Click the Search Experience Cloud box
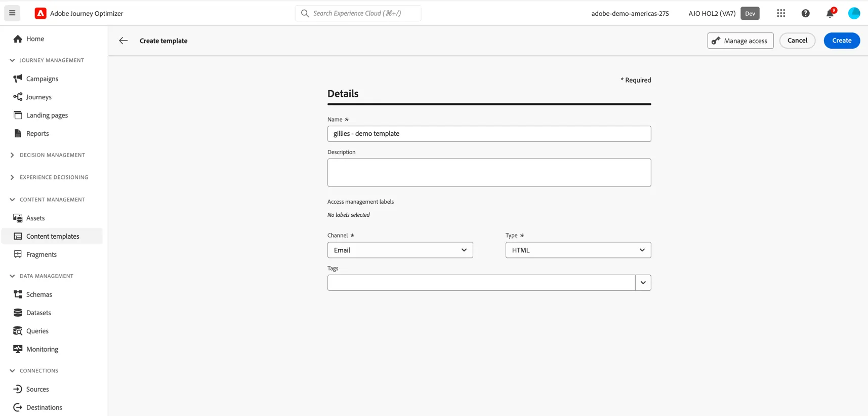This screenshot has height=416, width=868. pyautogui.click(x=358, y=13)
